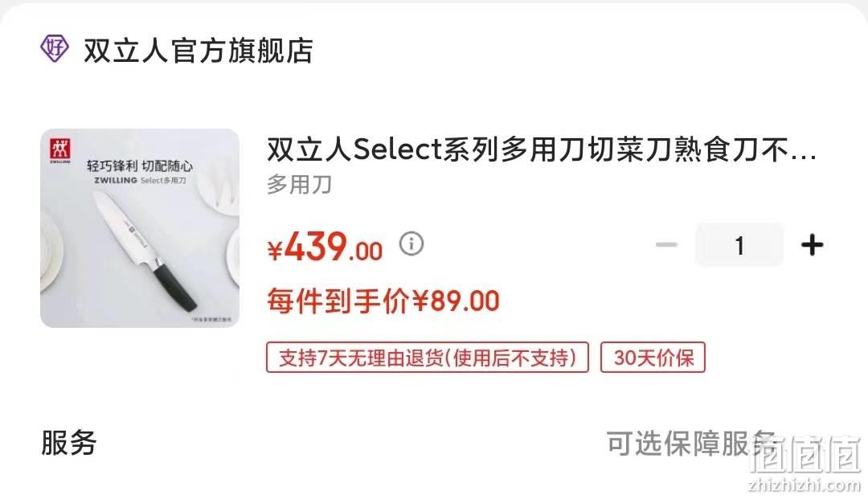Click the red ZWILLING logo in the thumbnail
Image resolution: width=868 pixels, height=499 pixels.
[59, 150]
